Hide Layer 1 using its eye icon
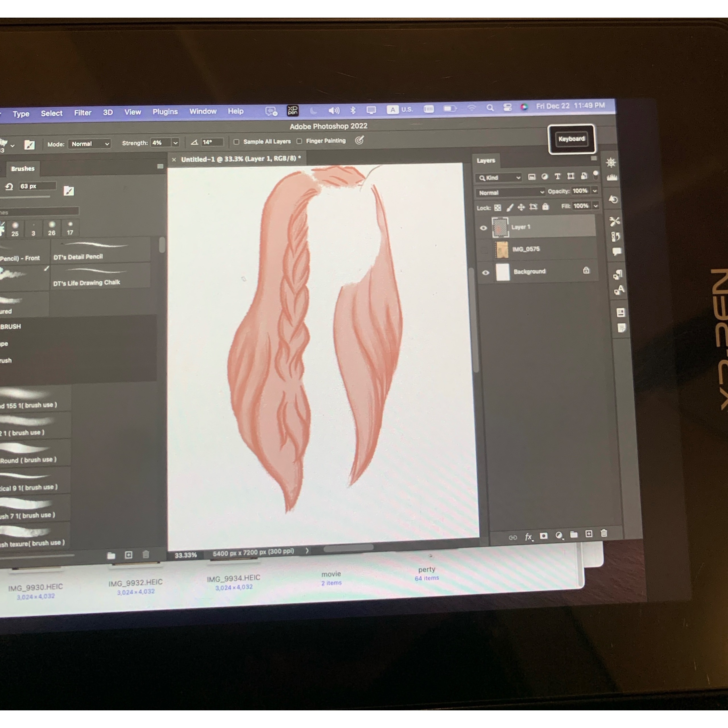728x728 pixels. (483, 228)
